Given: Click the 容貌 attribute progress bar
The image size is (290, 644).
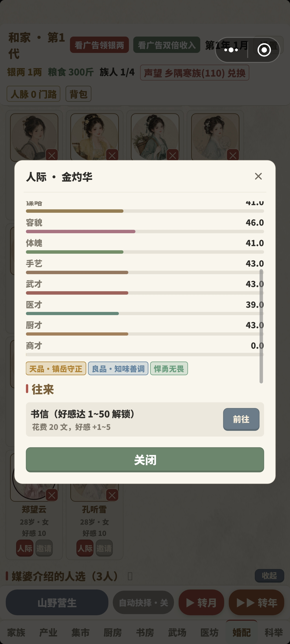Looking at the screenshot, I should (145, 232).
